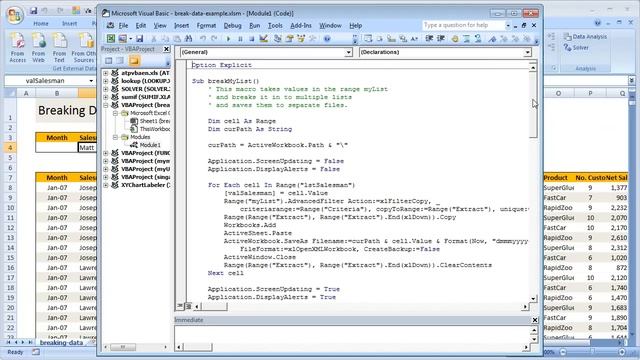The width and height of the screenshot is (640, 360).
Task: Click the Type a question for help box
Action: 463,25
